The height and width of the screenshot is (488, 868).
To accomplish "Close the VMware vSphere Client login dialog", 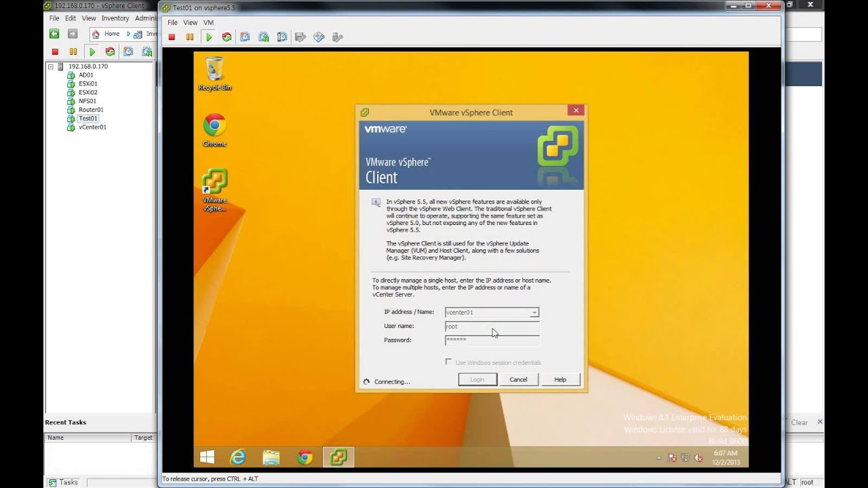I will click(576, 110).
